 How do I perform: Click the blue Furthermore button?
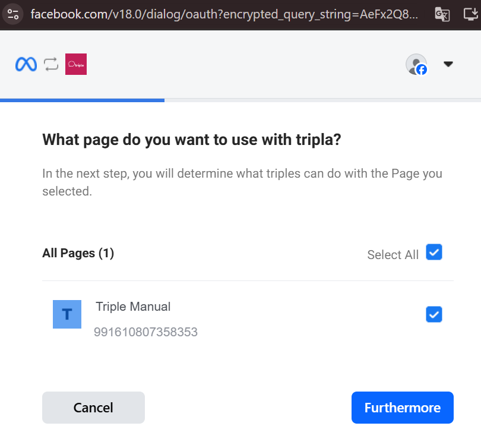coord(402,408)
